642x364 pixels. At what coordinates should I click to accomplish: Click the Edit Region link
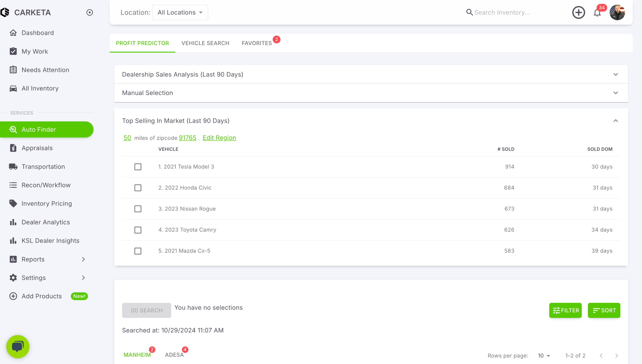coord(219,138)
